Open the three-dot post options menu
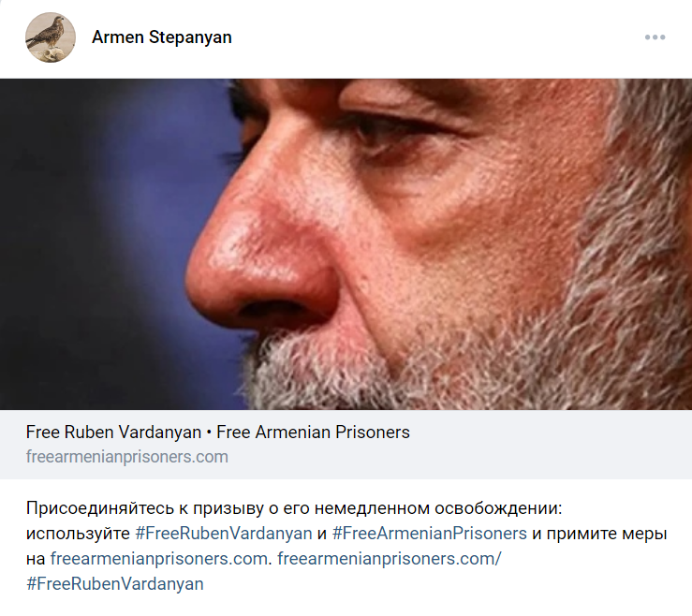 [655, 37]
